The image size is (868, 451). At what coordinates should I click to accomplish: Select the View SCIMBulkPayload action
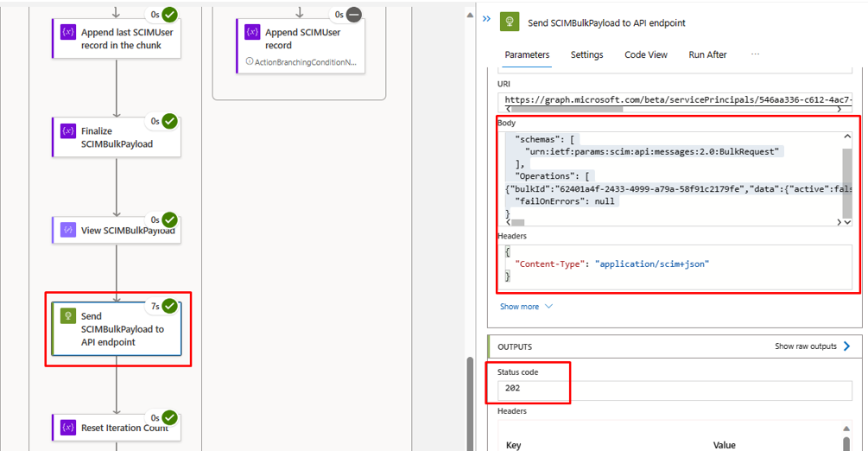pyautogui.click(x=117, y=230)
